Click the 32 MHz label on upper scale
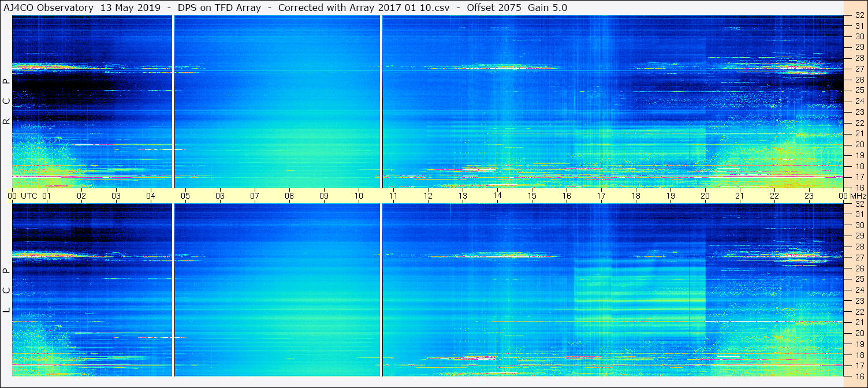This screenshot has height=388, width=868. pos(859,16)
